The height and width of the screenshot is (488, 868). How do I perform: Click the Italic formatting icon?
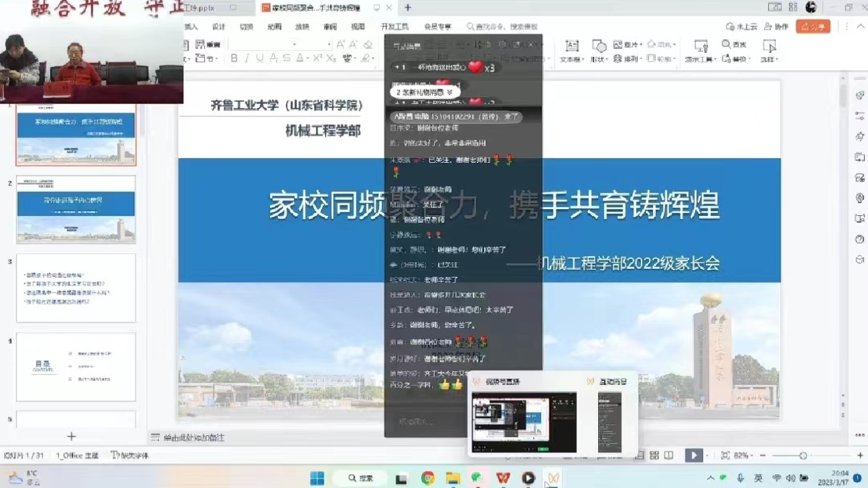(x=247, y=59)
